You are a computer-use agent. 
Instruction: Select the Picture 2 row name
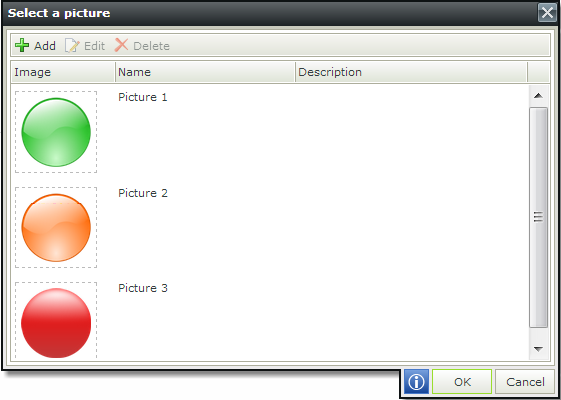(143, 193)
